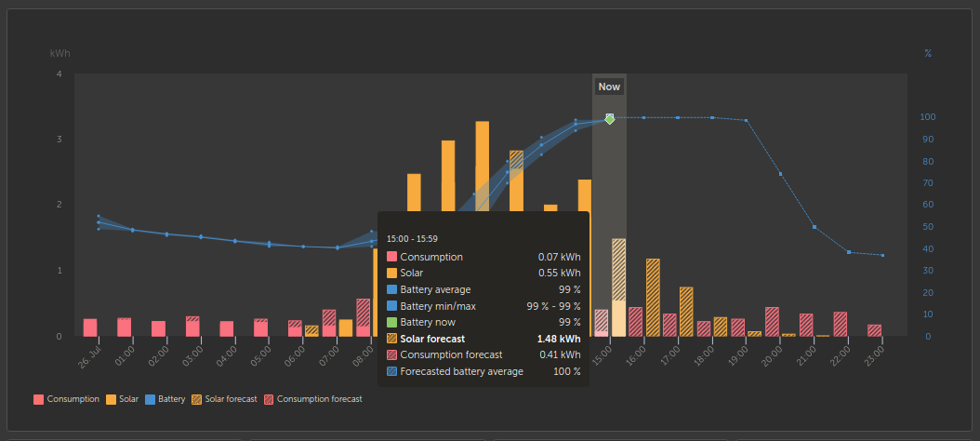The height and width of the screenshot is (441, 980).
Task: Click the green Battery now tooltip swatch
Action: [391, 322]
